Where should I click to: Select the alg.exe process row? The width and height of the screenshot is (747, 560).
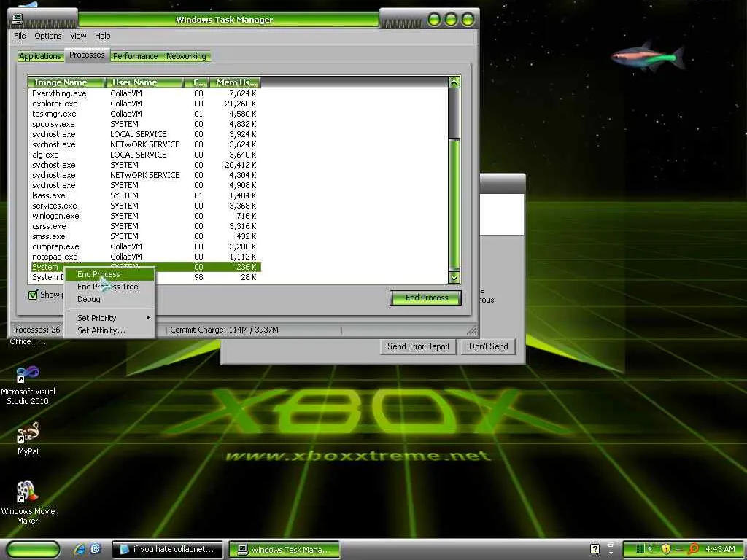[x=144, y=155]
